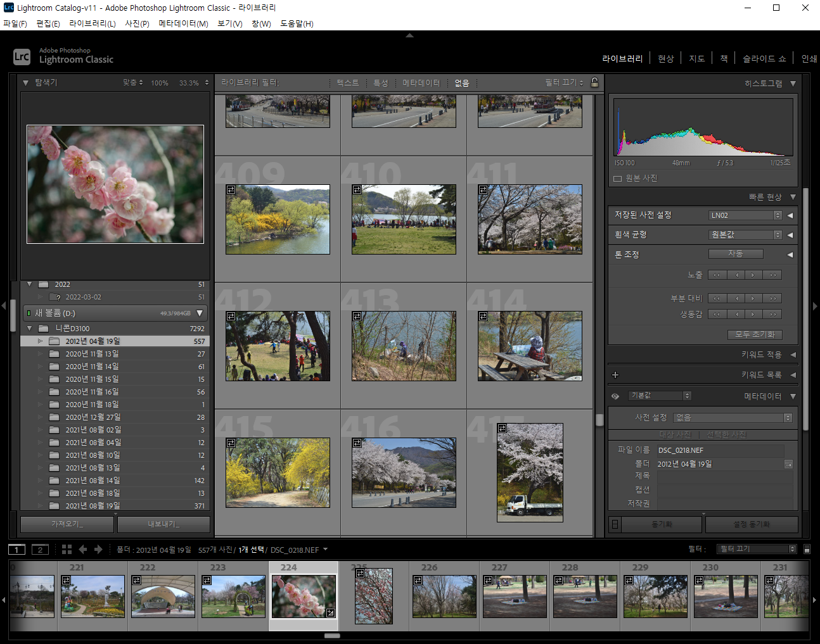This screenshot has width=820, height=644.
Task: Collapse the 니콘D3100 folder tree
Action: (29, 329)
